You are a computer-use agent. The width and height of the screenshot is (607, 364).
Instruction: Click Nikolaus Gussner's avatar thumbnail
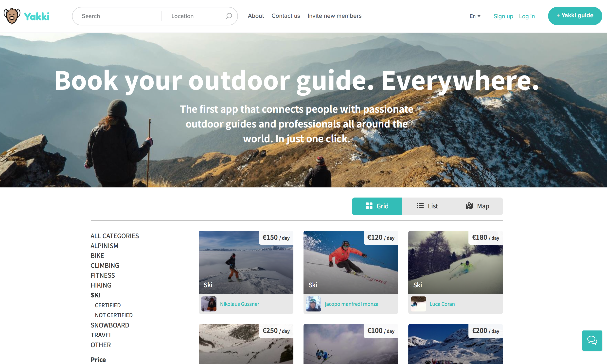(209, 304)
